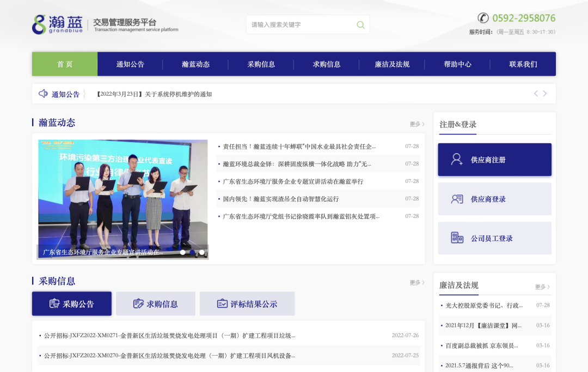The width and height of the screenshot is (588, 372).
Task: Select the first carousel dot indicator
Action: pyautogui.click(x=182, y=252)
